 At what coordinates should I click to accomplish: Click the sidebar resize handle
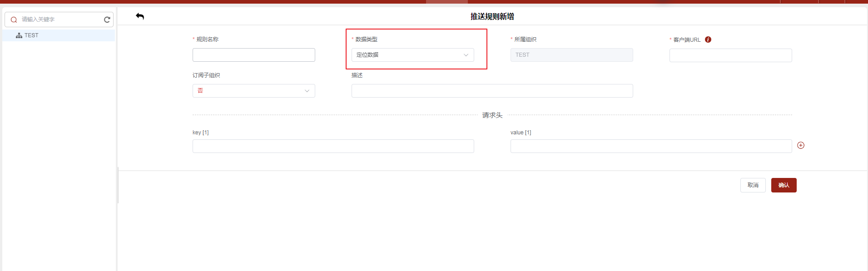pyautogui.click(x=118, y=185)
